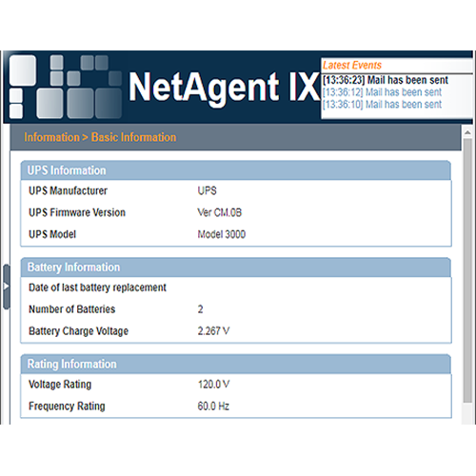Click the Frequency Rating label
Viewport: 476px width, 476px height.
coord(67,407)
